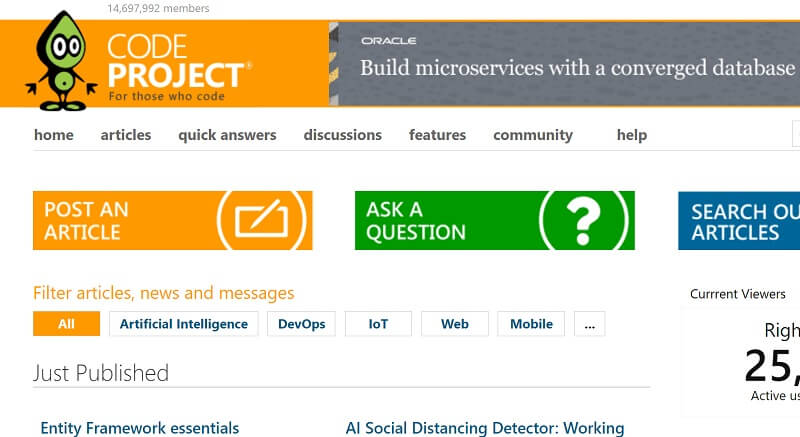Click the Oracle microservices banner ad
This screenshot has height=437, width=800.
(x=565, y=64)
